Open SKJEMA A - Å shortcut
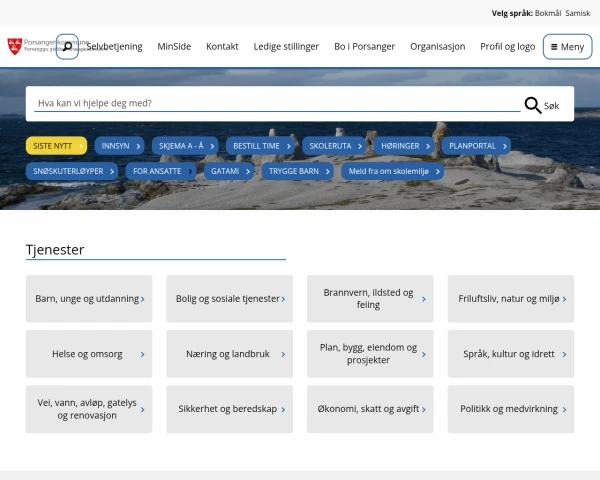Screen dimensions: 600x480 coord(185,146)
